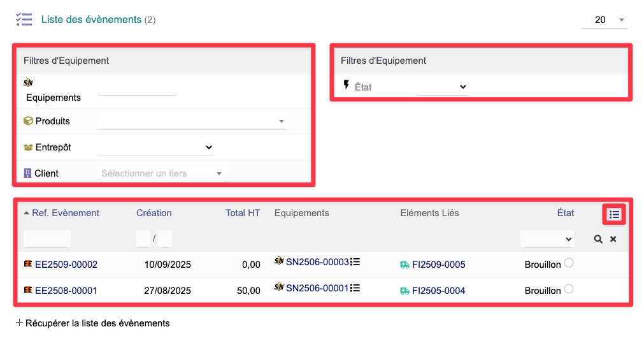Sort by Création column header

point(154,213)
